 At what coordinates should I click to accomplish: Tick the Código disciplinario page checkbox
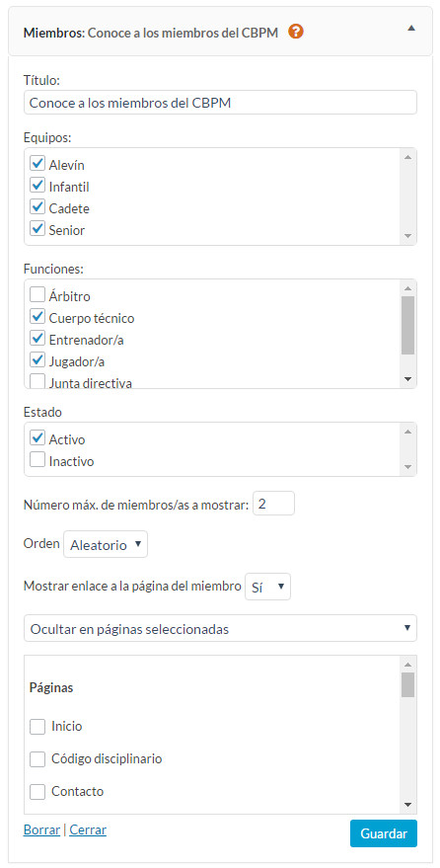[37, 759]
